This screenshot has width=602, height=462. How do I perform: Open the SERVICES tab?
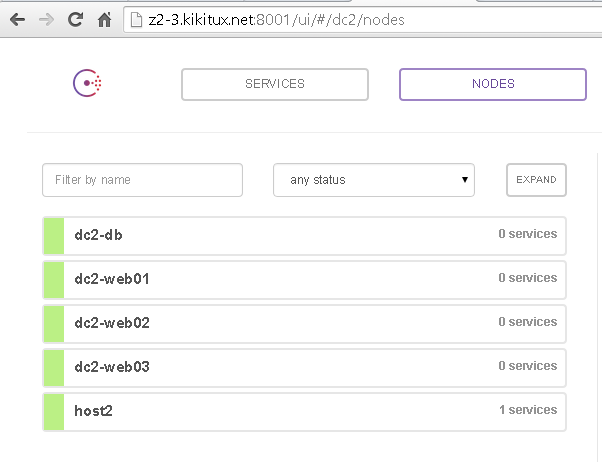(275, 84)
